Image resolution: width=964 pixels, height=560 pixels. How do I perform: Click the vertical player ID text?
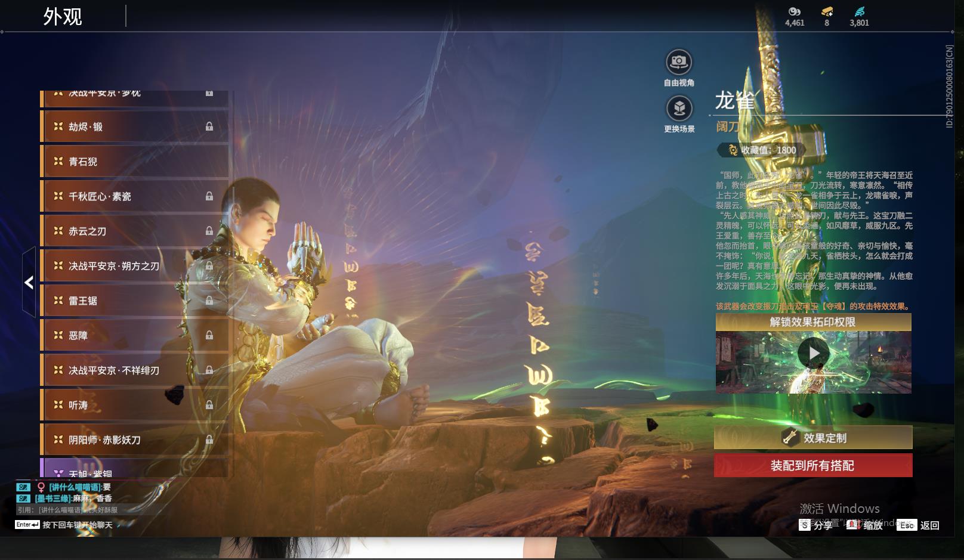click(949, 86)
